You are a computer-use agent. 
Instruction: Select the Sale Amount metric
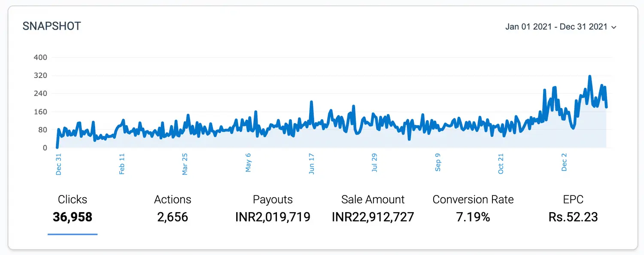click(x=373, y=208)
